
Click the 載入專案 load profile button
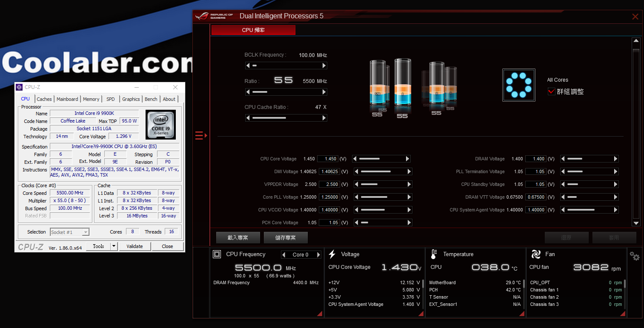238,237
